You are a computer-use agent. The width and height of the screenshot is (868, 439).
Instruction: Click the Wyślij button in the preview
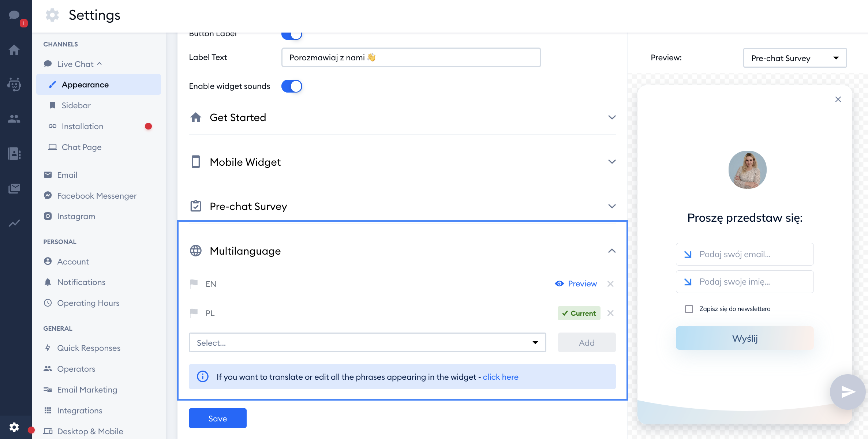tap(745, 338)
